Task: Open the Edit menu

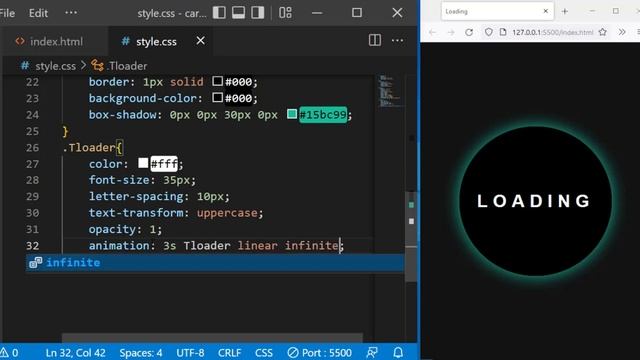Action: 38,13
